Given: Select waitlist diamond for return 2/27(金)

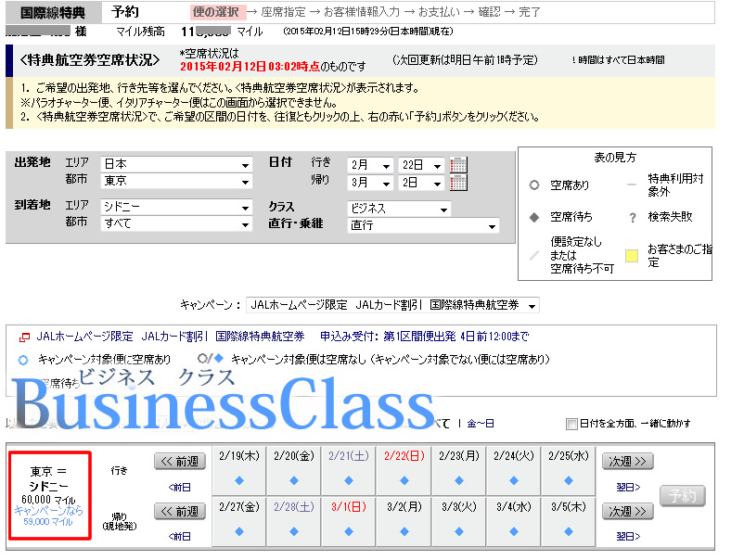Looking at the screenshot, I should 239,531.
